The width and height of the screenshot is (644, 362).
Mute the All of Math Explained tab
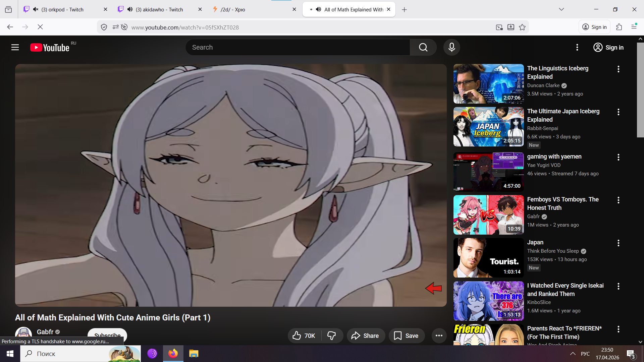click(318, 9)
